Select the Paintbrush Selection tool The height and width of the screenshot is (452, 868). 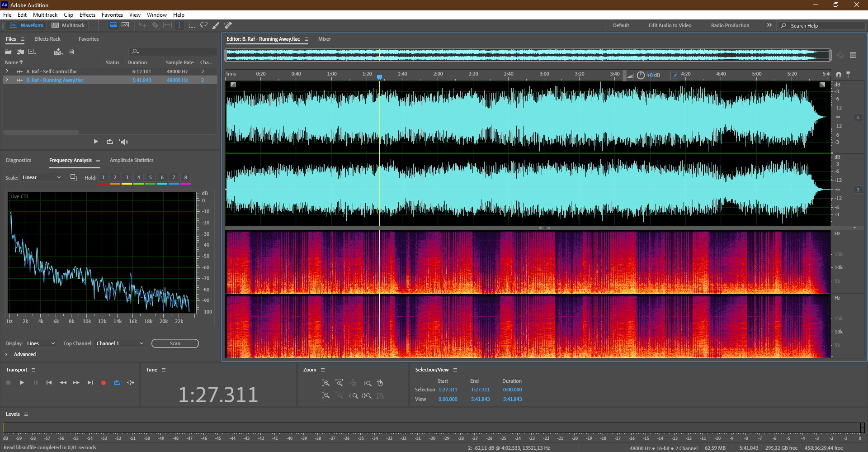216,25
